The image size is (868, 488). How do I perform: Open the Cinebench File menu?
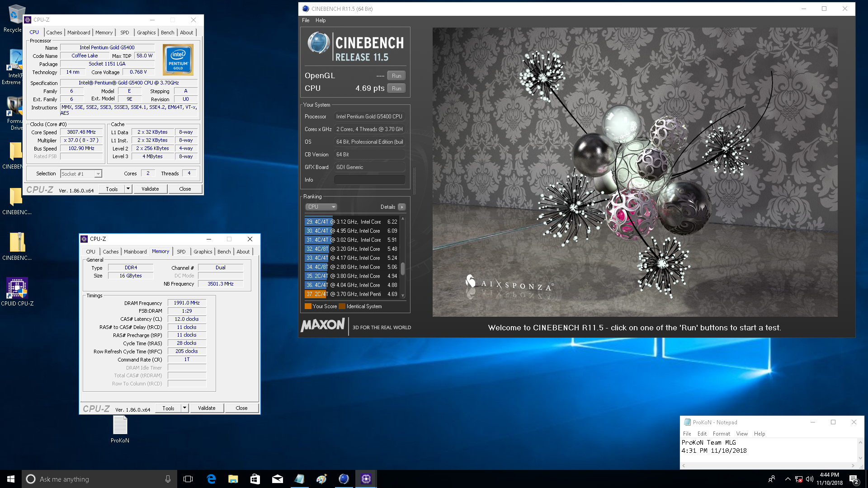306,20
